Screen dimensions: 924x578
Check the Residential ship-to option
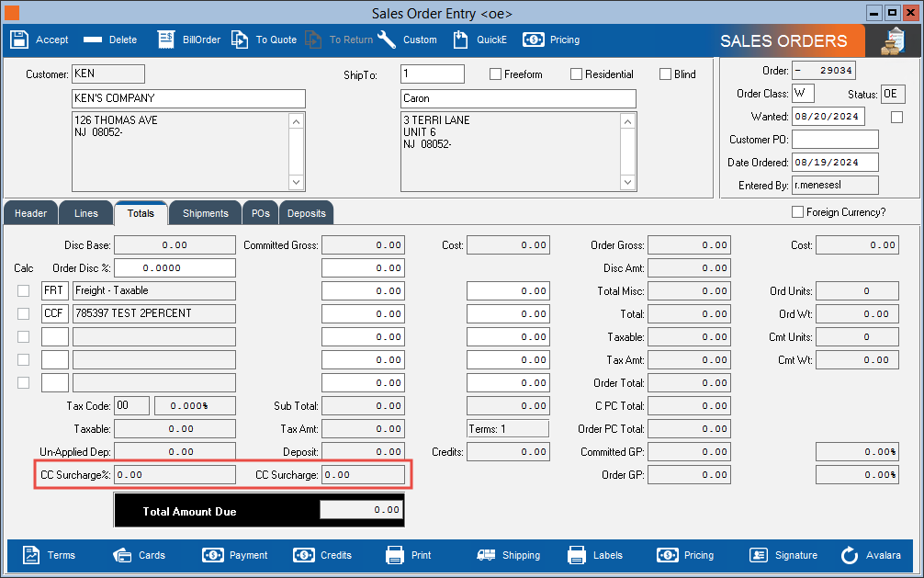pos(577,74)
